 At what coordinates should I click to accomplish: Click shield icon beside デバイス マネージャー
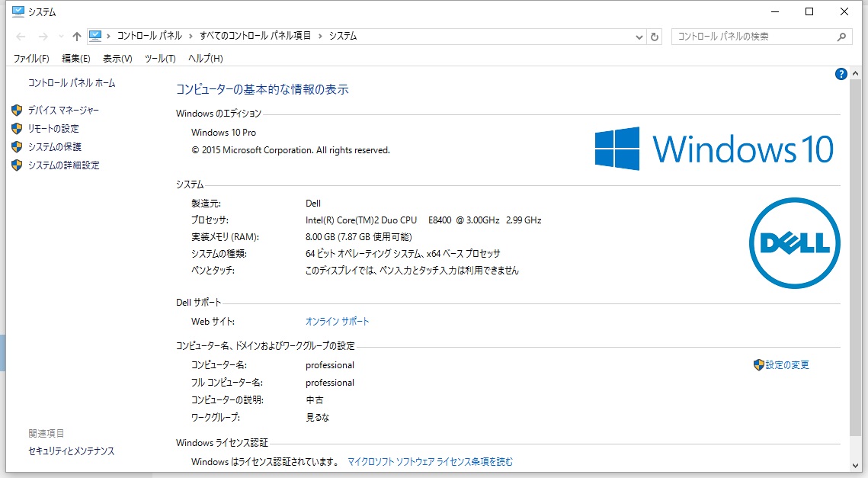(x=18, y=111)
